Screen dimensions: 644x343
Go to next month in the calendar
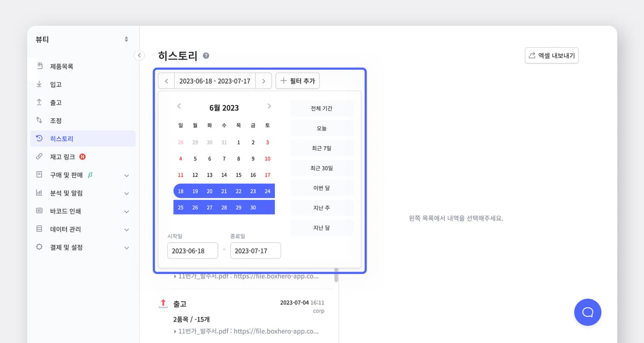269,106
